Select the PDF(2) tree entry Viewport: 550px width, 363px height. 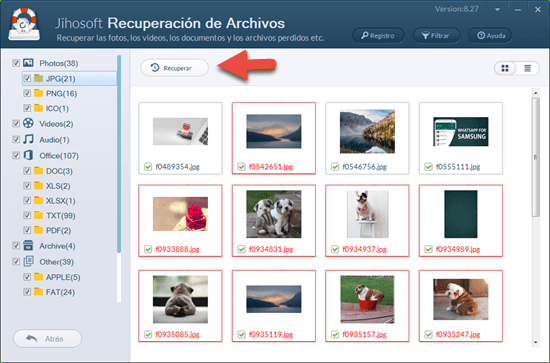tap(59, 230)
